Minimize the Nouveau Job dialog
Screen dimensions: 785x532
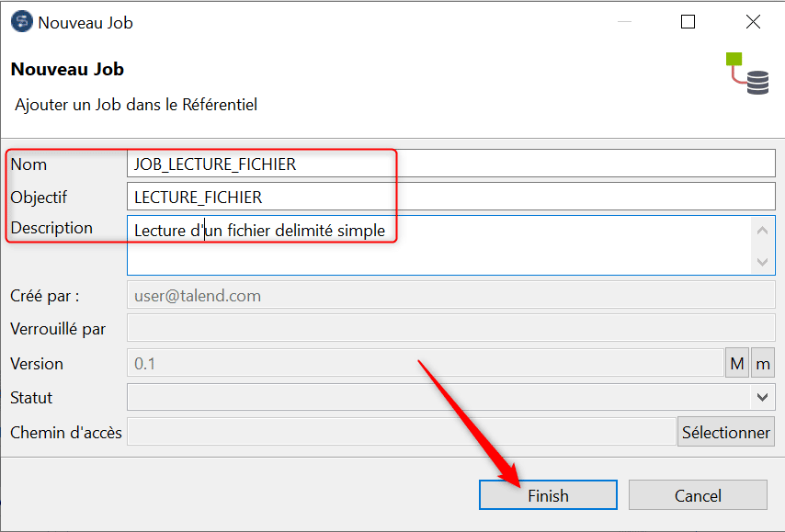(x=624, y=21)
